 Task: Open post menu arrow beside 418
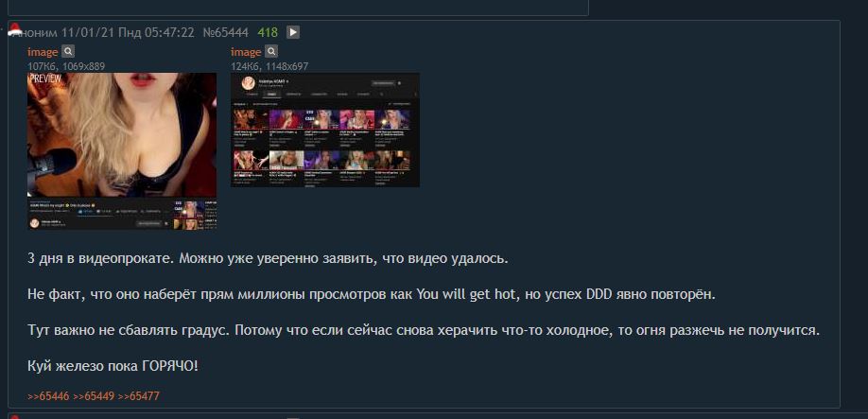click(293, 33)
